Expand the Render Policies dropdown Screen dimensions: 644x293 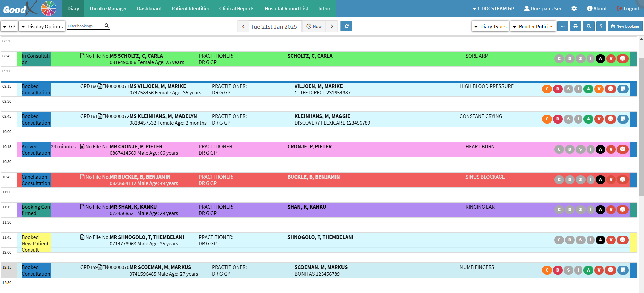point(533,26)
